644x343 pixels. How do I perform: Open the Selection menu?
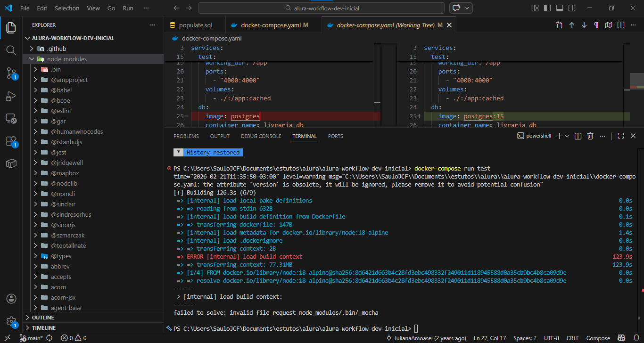(x=67, y=8)
